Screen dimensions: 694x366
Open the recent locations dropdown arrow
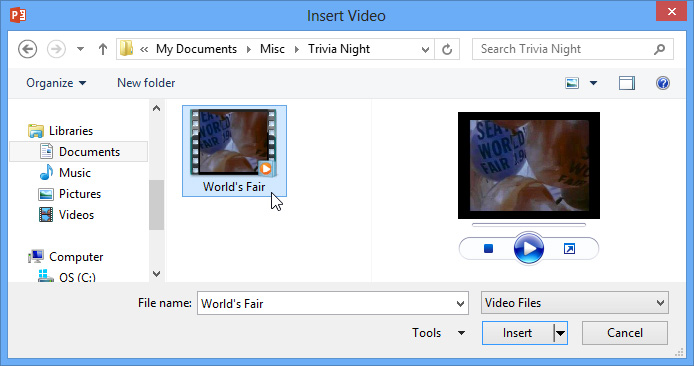[80, 49]
